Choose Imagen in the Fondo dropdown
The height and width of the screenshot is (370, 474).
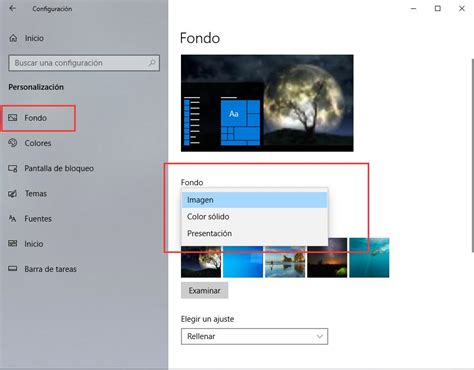tap(254, 200)
